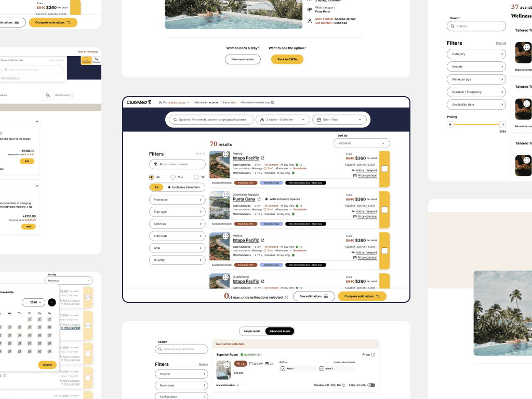The height and width of the screenshot is (399, 532).
Task: Select the Exclusive Collection tab
Action: [184, 187]
